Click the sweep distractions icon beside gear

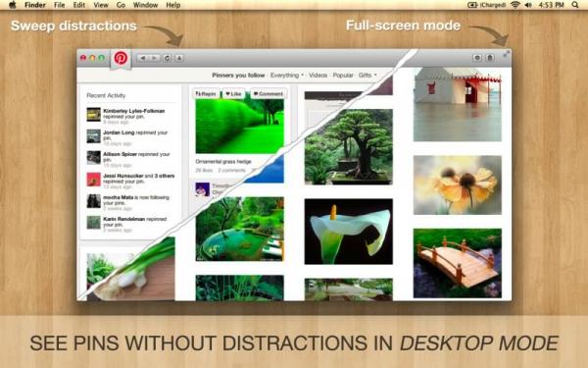(490, 58)
